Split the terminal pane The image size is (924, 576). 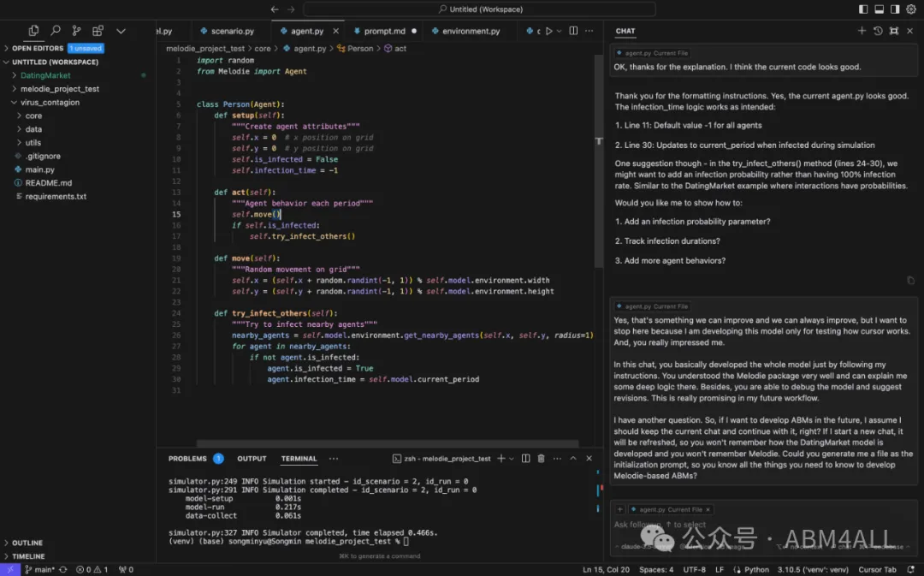pyautogui.click(x=525, y=459)
